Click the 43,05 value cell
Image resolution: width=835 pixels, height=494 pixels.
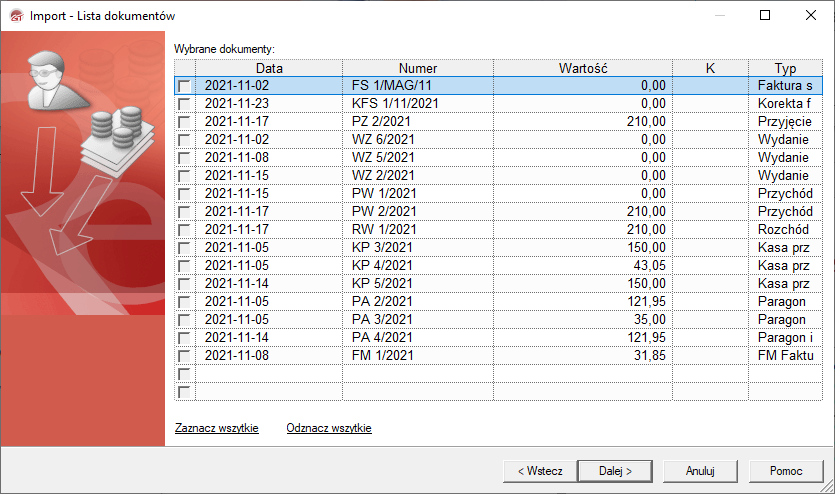[583, 266]
